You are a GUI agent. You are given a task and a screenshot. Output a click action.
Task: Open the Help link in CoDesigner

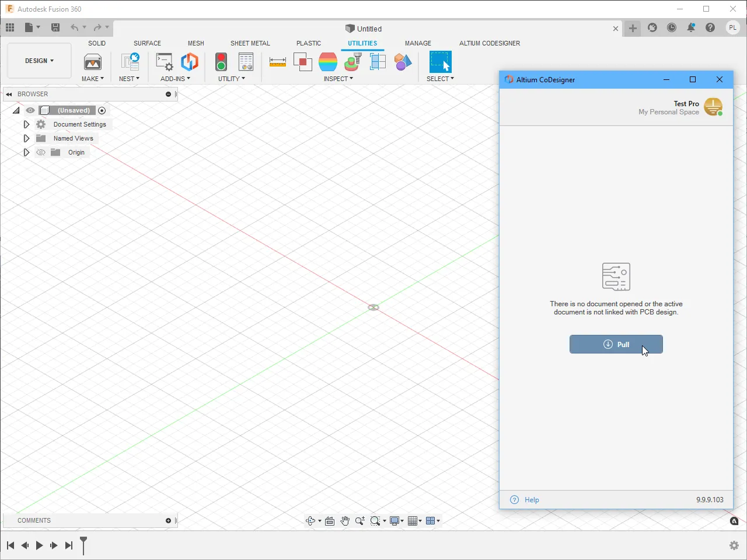[x=531, y=500]
